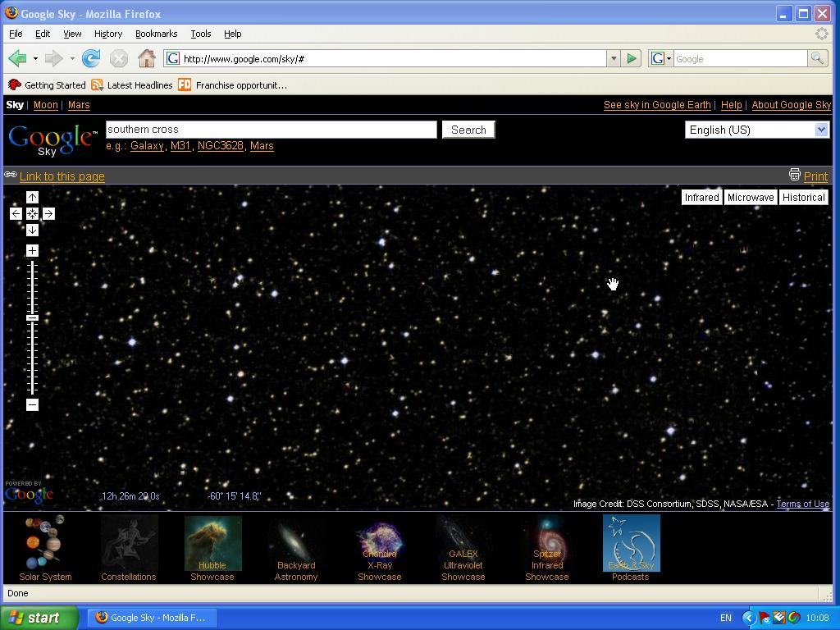
Task: Go to Firefox home page icon
Action: (146, 58)
